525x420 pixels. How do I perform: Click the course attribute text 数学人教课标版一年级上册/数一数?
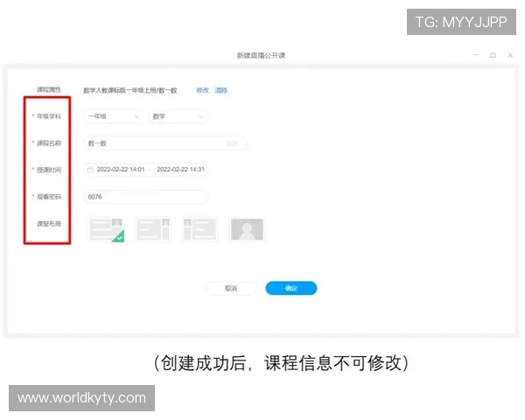coord(129,90)
